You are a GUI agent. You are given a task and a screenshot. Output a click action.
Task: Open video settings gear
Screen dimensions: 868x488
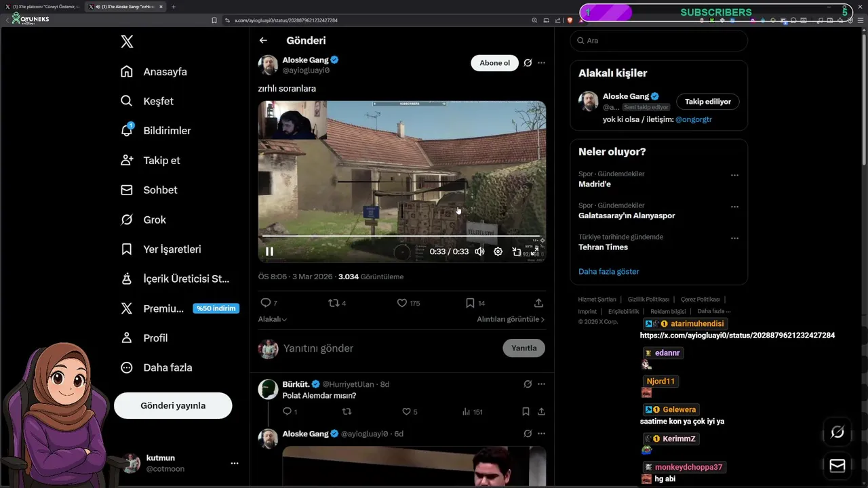click(x=498, y=251)
